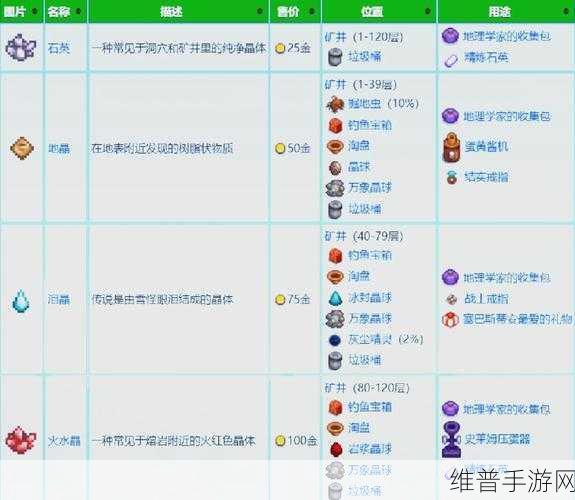Click the pan (淘盘) icon in 泪晶 row

[x=335, y=276]
